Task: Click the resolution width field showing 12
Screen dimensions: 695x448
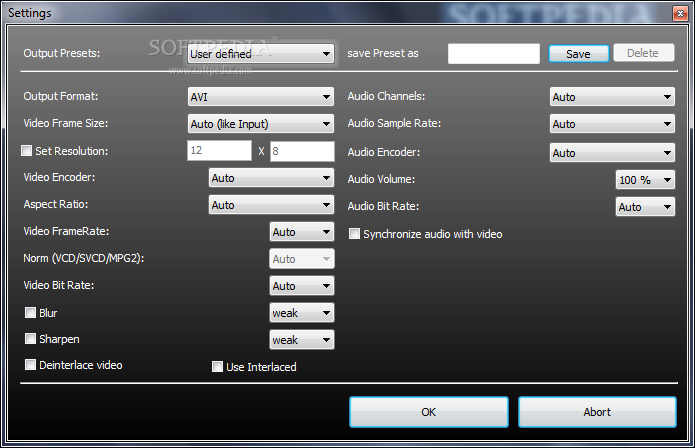Action: click(219, 151)
